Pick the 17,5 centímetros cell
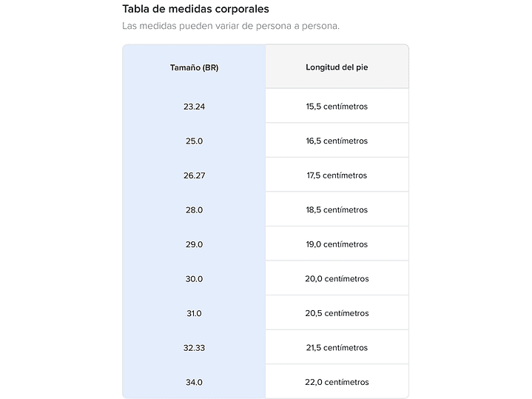Image resolution: width=532 pixels, height=399 pixels. [x=337, y=175]
